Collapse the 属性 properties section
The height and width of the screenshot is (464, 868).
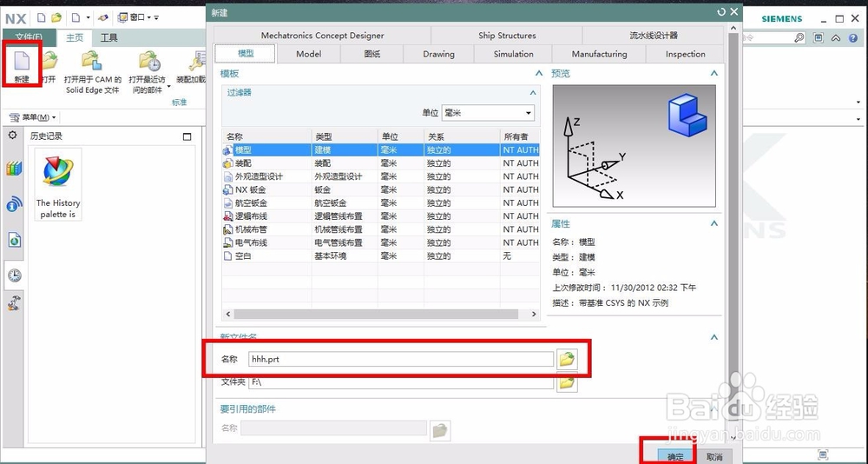[x=714, y=223]
